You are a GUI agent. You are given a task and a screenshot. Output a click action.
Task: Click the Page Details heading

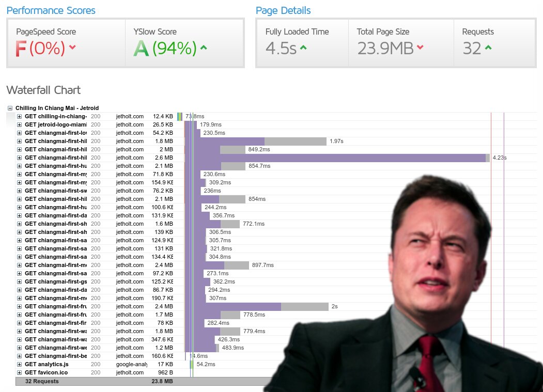pos(283,10)
